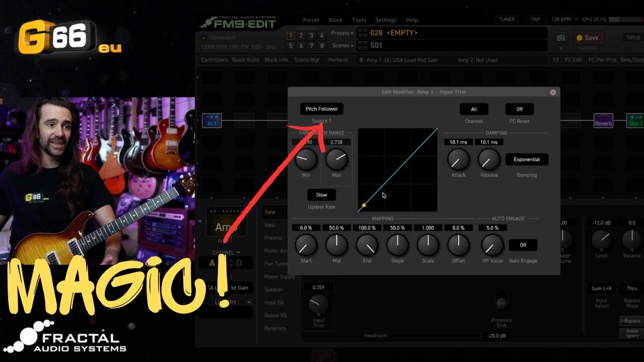Toggle the Presence Shift switch
644x362 pixels.
coord(501,300)
